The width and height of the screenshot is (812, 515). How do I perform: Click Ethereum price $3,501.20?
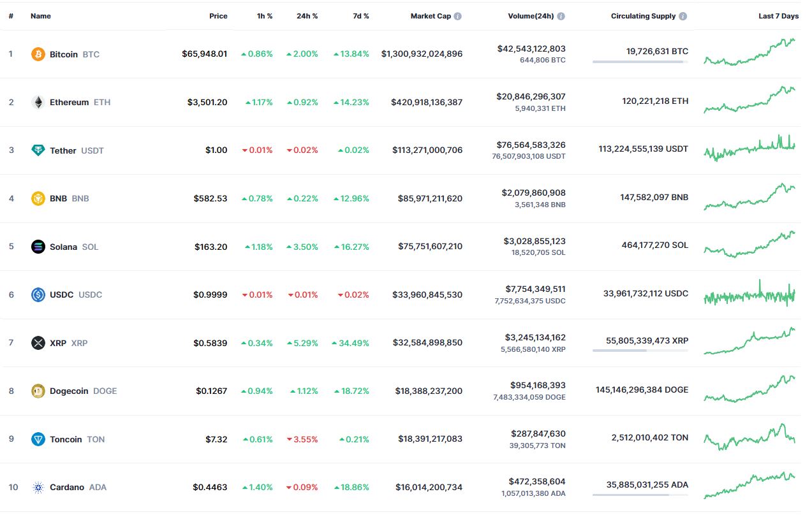(x=207, y=102)
